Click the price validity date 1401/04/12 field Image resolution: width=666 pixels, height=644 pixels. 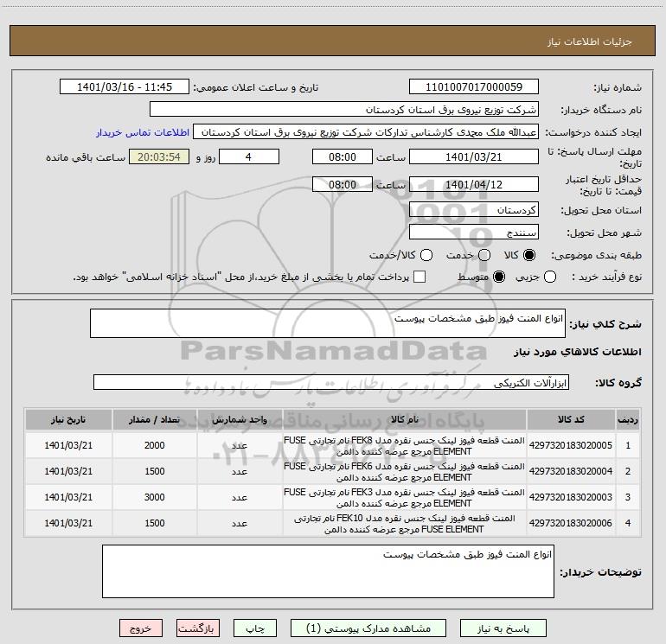click(x=474, y=184)
